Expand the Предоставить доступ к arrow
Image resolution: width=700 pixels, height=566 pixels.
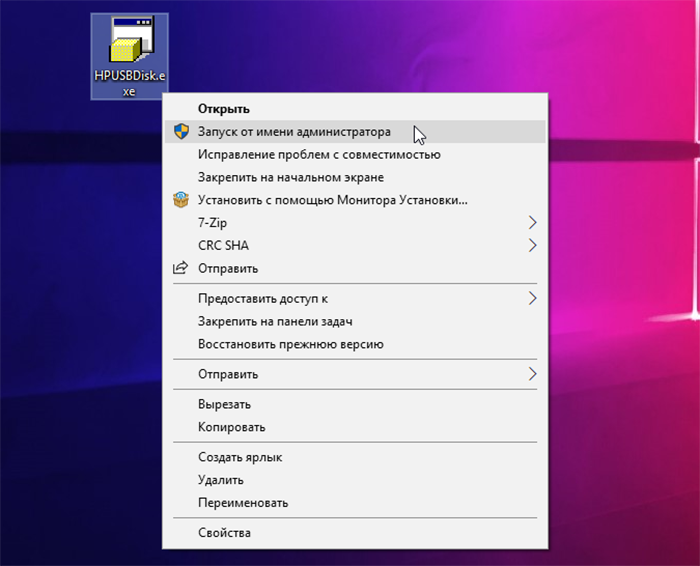[x=532, y=299]
